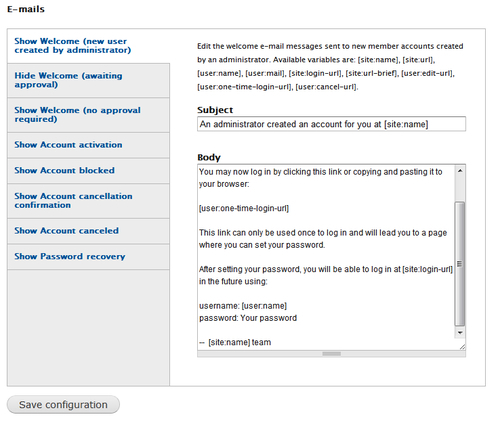Open the Welcome (awaiting approval) tab
The height and width of the screenshot is (421, 500).
pyautogui.click(x=68, y=80)
